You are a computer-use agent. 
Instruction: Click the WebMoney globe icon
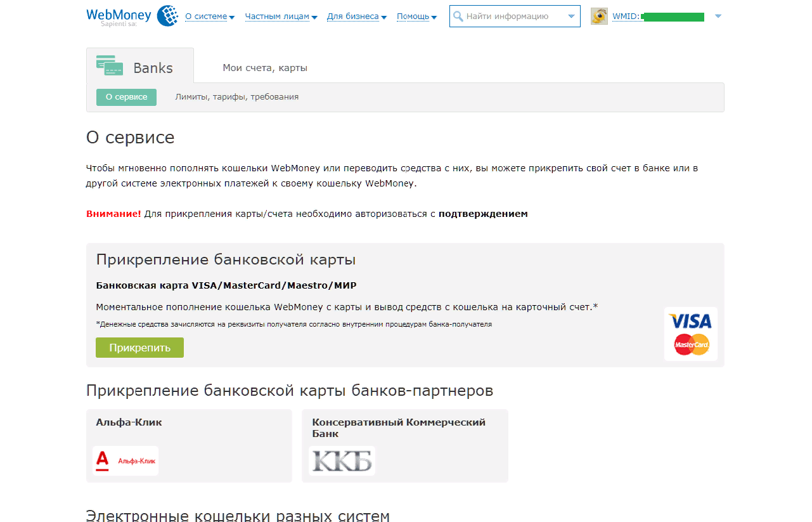(x=167, y=16)
